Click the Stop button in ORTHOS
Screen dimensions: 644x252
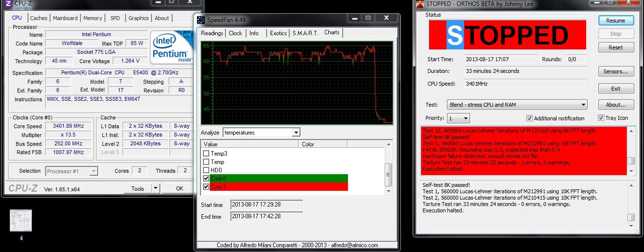(616, 34)
